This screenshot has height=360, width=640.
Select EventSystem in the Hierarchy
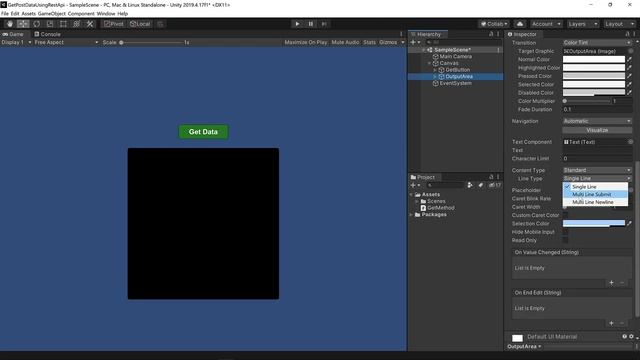(456, 83)
